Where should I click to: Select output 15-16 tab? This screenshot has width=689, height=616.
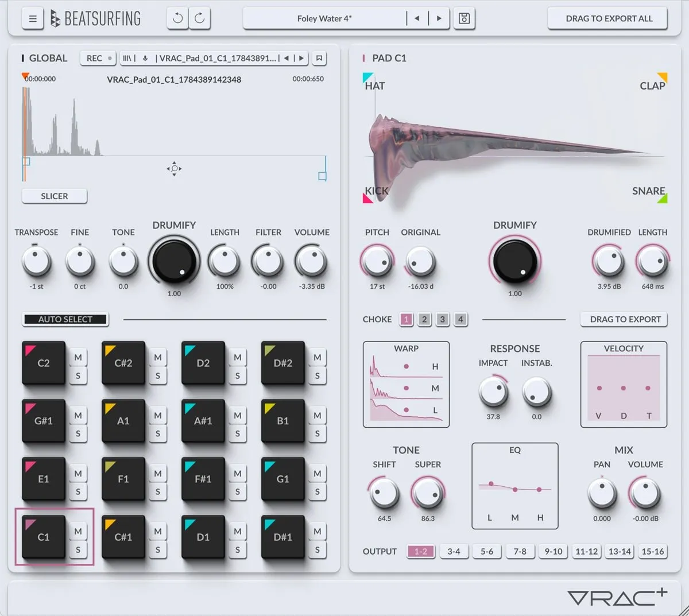click(x=653, y=551)
